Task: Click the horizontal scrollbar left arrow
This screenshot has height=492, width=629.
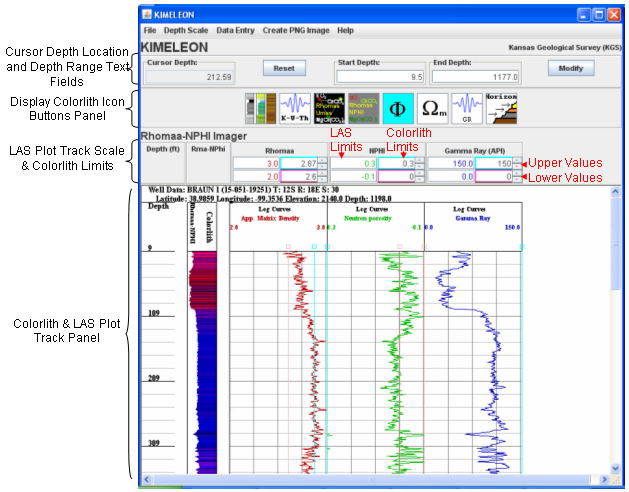Action: click(146, 479)
